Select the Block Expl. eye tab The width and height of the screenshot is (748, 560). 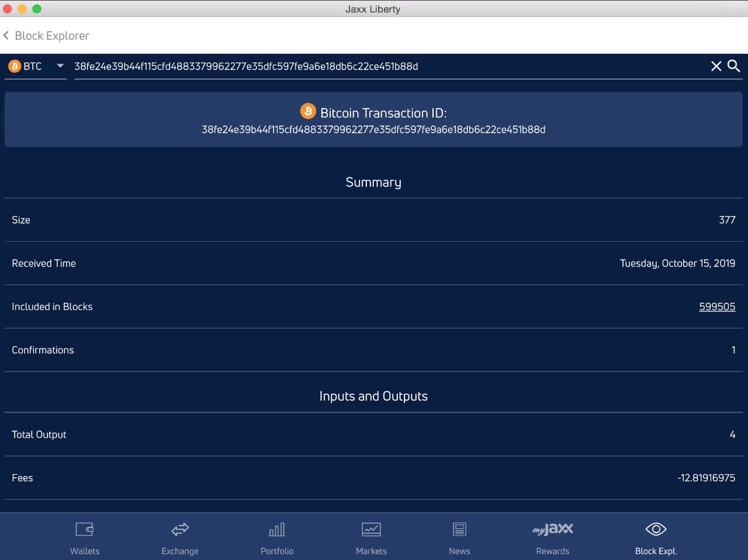tap(656, 537)
